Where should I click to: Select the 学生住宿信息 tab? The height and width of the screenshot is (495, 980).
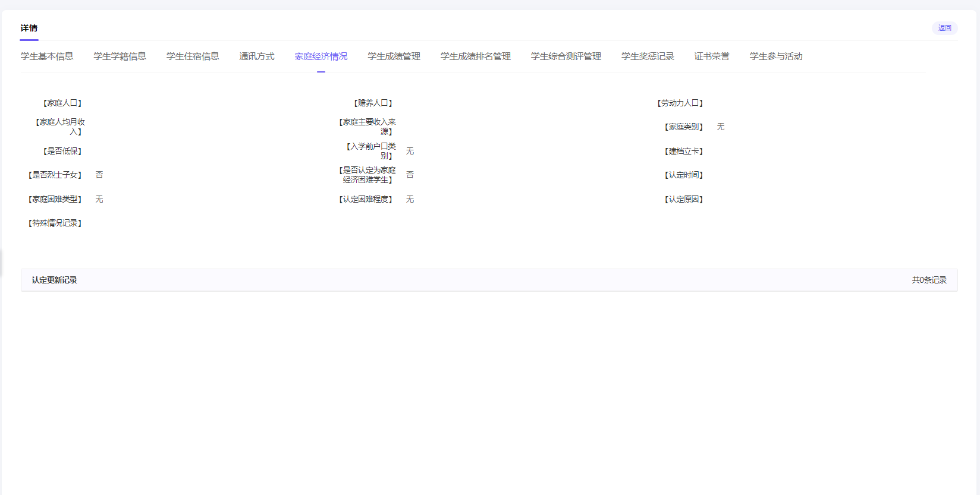tap(193, 56)
